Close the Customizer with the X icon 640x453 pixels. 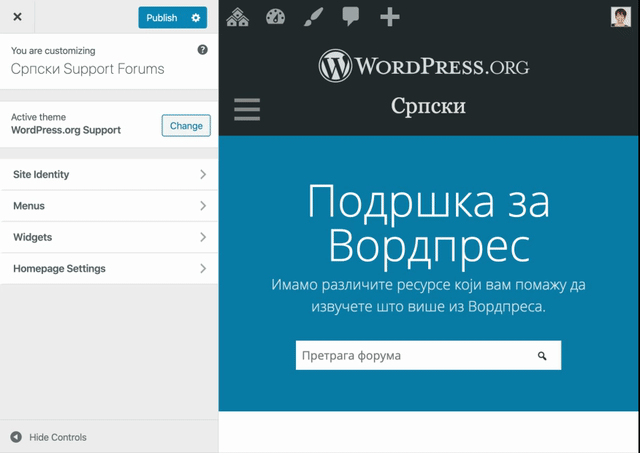coord(17,17)
